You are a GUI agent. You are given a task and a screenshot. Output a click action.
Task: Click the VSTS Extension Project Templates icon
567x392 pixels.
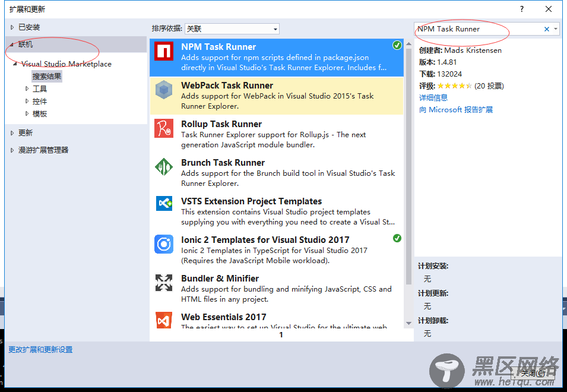click(164, 203)
